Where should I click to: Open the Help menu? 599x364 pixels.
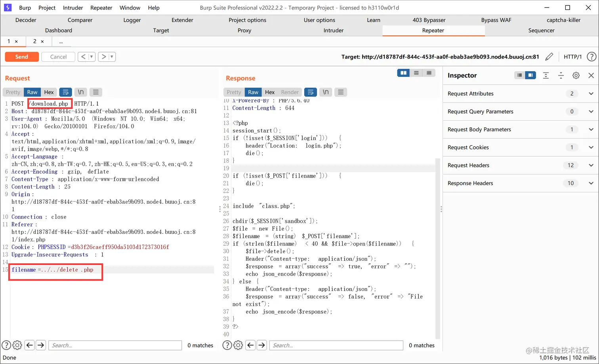tap(154, 8)
